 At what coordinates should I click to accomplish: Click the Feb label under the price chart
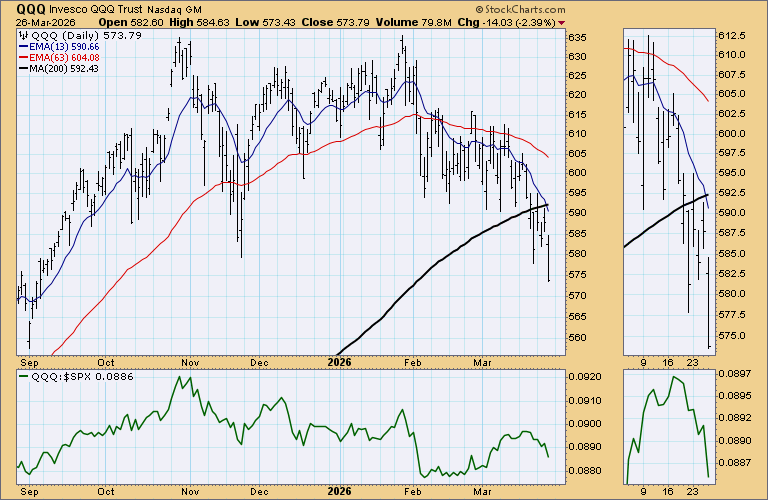pos(413,362)
